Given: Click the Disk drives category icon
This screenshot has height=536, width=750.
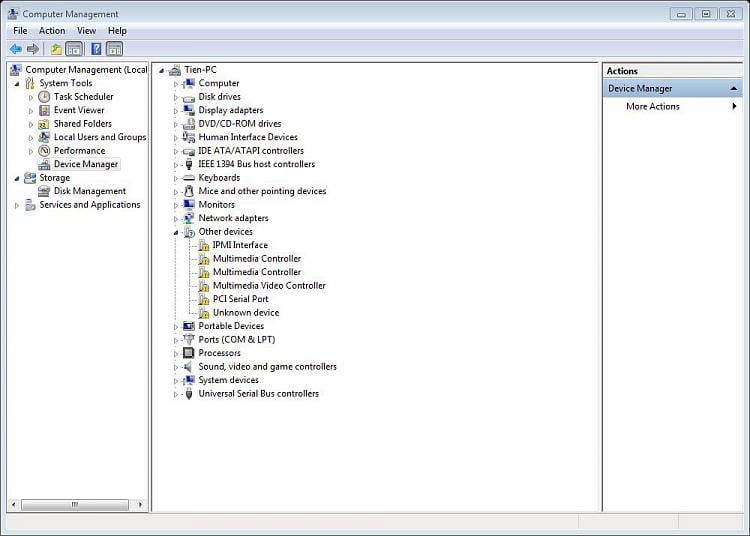Looking at the screenshot, I should [189, 98].
